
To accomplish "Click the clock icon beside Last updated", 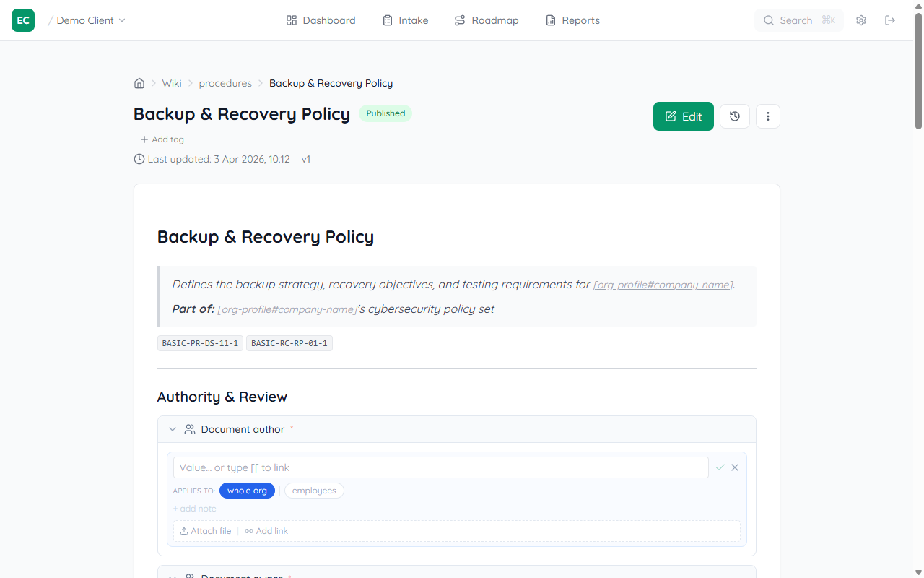I will tap(138, 159).
